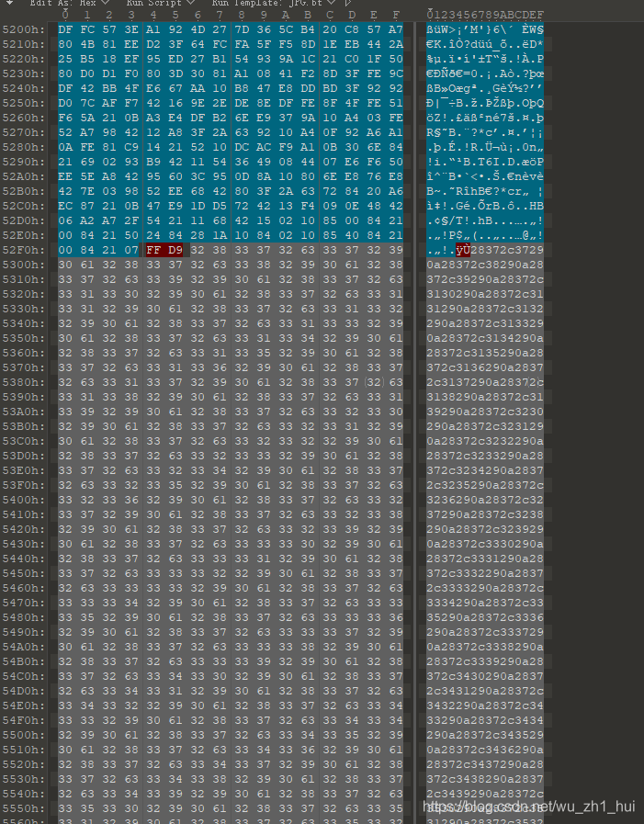Open the Run Template JPG.bt dropdown
Screen dimensions: 644x824
274,3
